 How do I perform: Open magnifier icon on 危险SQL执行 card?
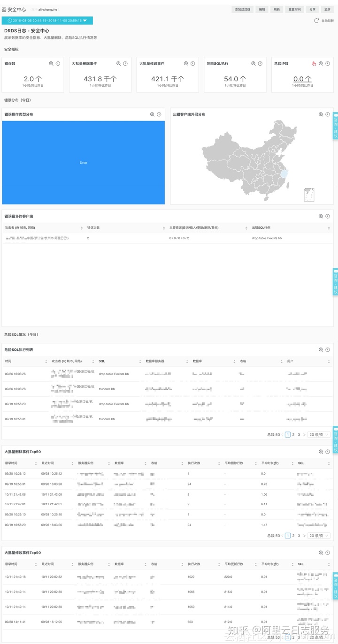[x=253, y=63]
